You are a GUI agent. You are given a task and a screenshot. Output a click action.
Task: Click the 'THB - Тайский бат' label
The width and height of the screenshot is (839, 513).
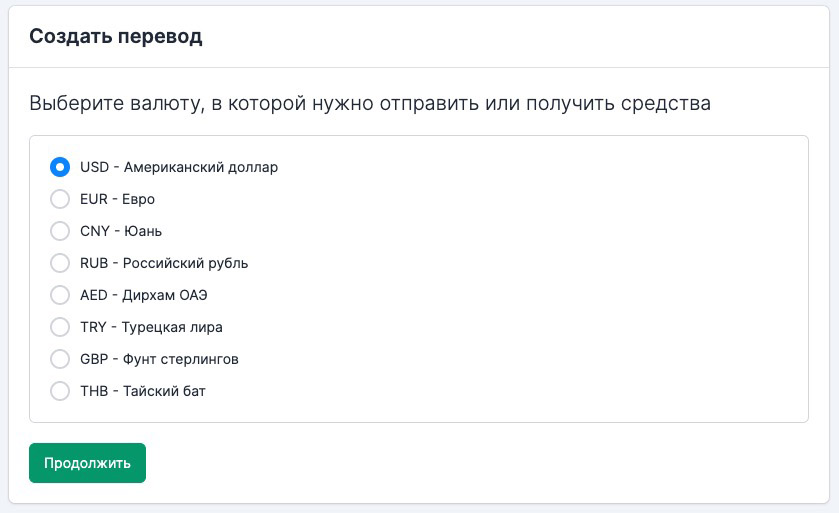(143, 391)
